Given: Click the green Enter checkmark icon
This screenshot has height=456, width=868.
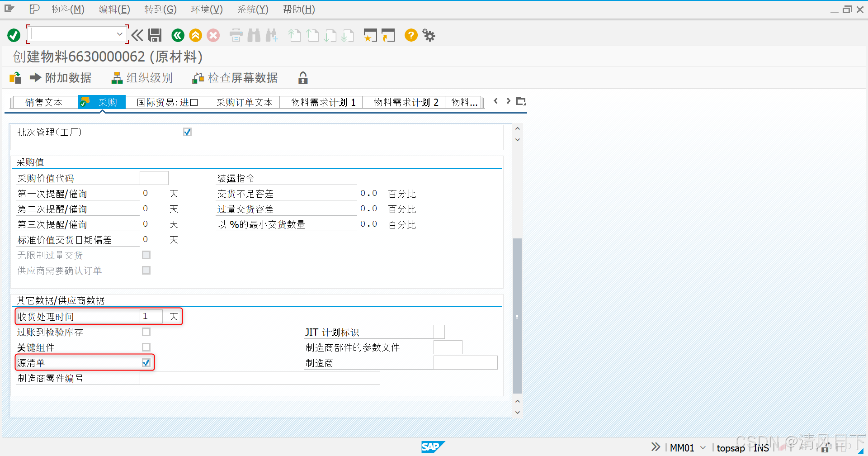Looking at the screenshot, I should (x=14, y=35).
